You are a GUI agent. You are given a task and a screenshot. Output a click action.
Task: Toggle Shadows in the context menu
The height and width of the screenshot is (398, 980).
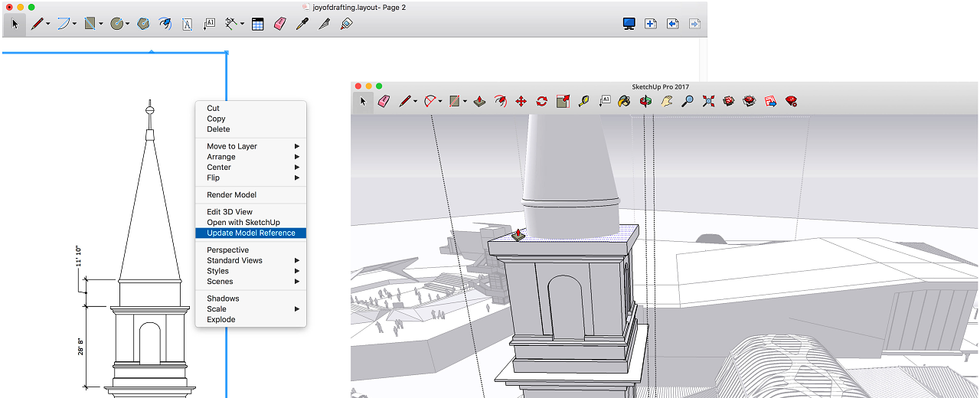pyautogui.click(x=223, y=298)
